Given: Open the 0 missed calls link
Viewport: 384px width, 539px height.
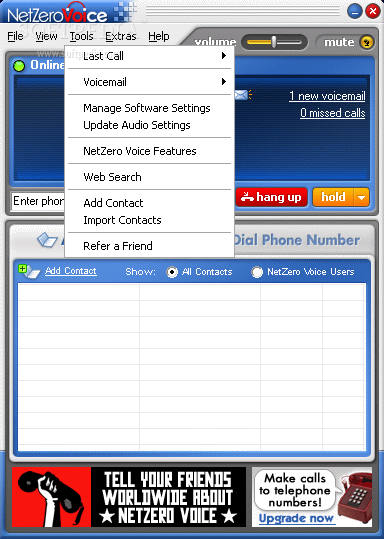Looking at the screenshot, I should (333, 113).
